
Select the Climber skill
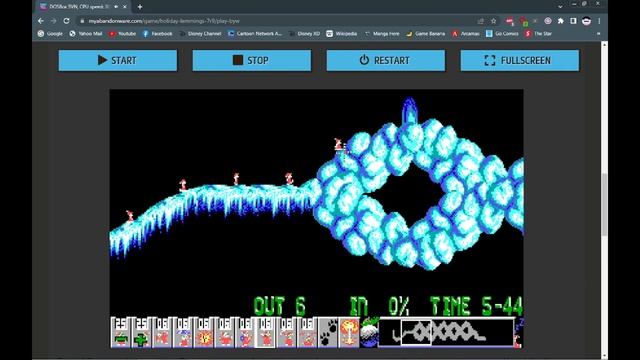(x=162, y=332)
